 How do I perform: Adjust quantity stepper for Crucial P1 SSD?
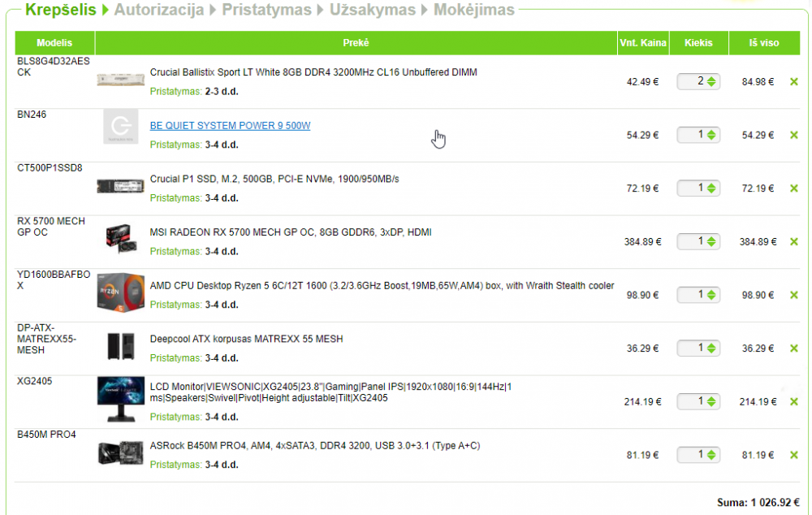click(x=711, y=188)
